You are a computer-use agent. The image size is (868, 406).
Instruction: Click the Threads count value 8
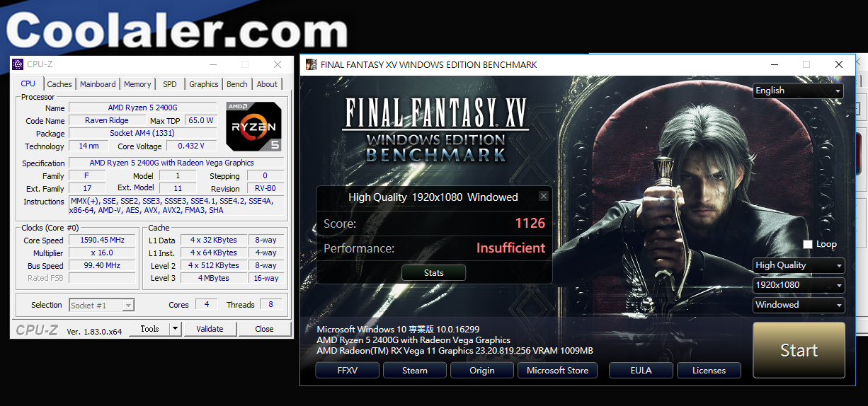click(x=270, y=305)
